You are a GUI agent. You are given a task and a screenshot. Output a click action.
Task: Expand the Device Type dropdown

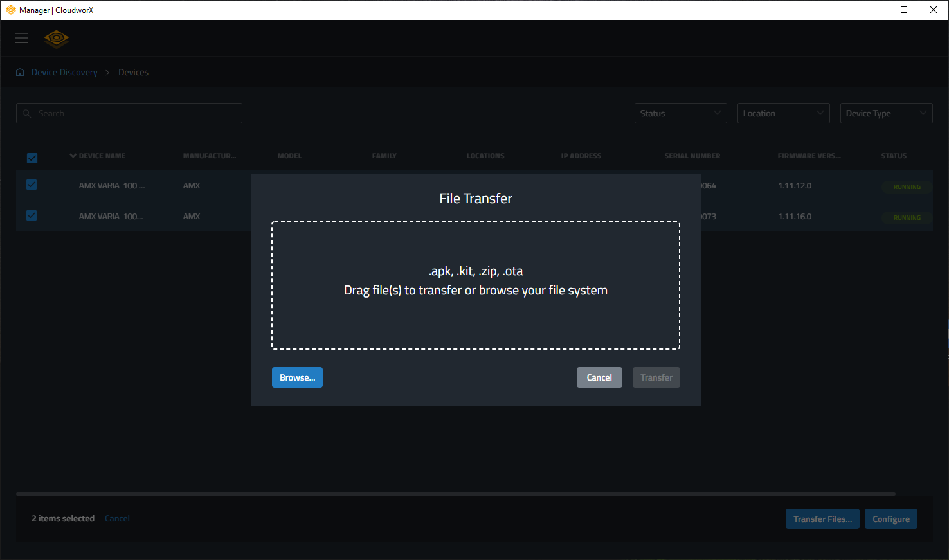886,113
